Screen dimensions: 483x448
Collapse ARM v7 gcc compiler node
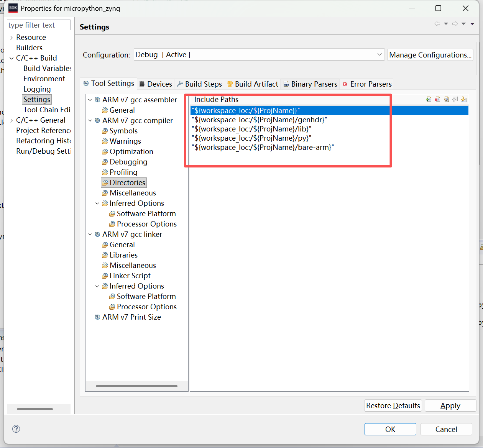click(90, 121)
